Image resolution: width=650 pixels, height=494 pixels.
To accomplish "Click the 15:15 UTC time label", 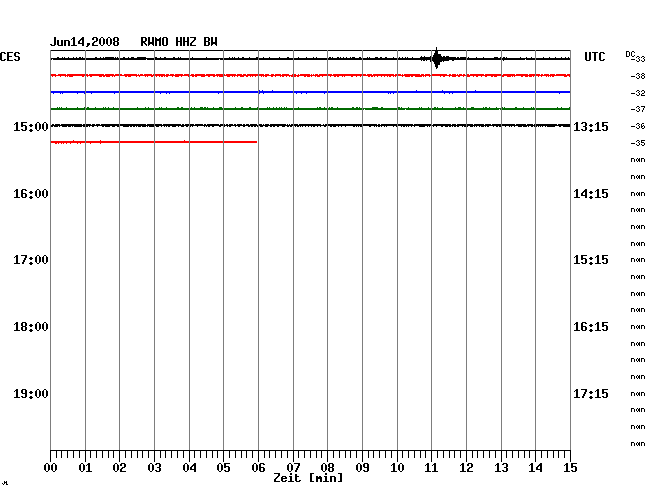I will point(591,260).
